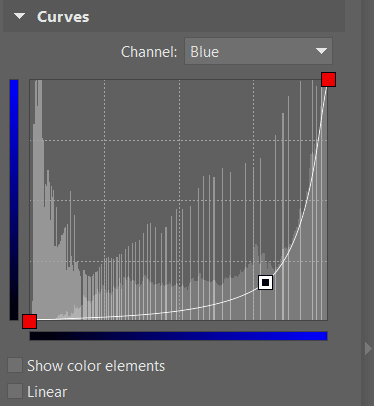Image resolution: width=374 pixels, height=406 pixels.
Task: Click the horizontal blue gradient bar
Action: (178, 336)
